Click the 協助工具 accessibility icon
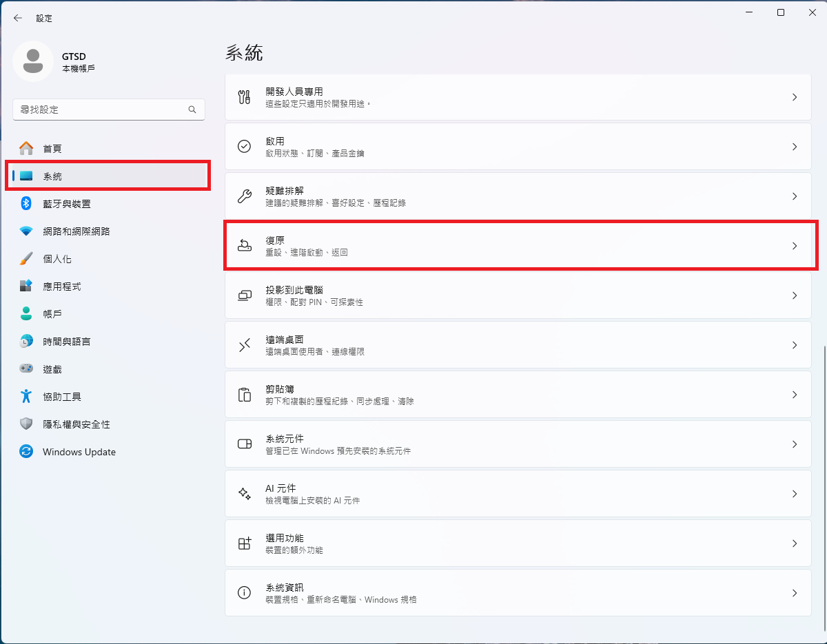Viewport: 827px width, 644px height. click(26, 396)
